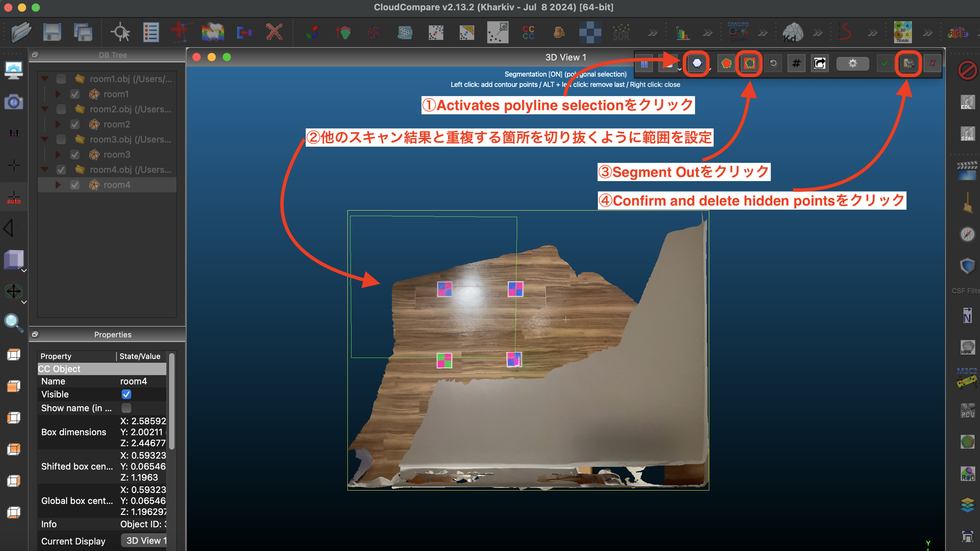Click the pause segmentation button
The height and width of the screenshot is (551, 980).
[644, 64]
